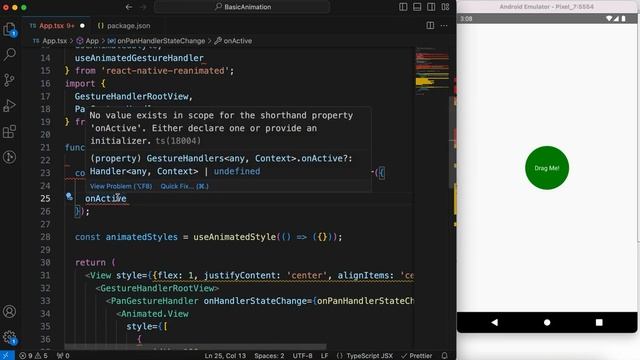
Task: Click Animated.View on line 34
Action: click(155, 314)
